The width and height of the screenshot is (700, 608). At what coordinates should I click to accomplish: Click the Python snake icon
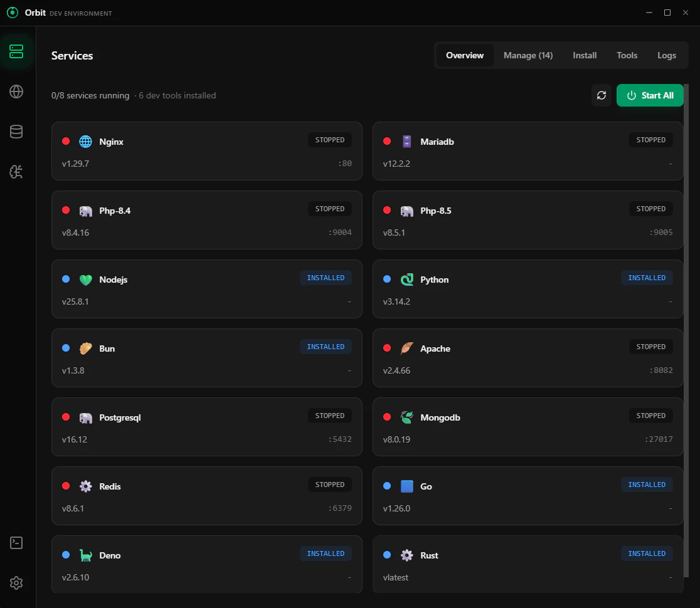(x=406, y=280)
